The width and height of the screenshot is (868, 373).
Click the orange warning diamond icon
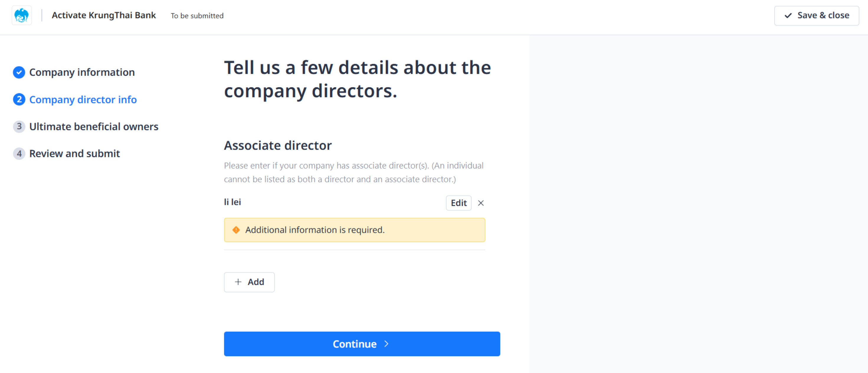click(236, 230)
